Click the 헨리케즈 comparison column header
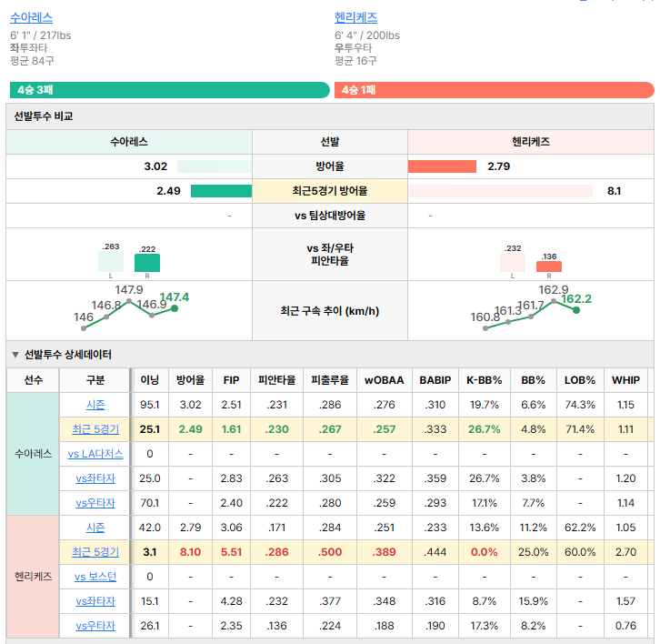 click(x=531, y=142)
